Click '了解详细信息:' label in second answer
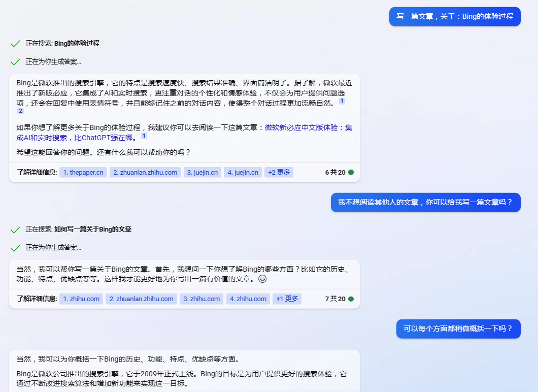 pyautogui.click(x=37, y=299)
